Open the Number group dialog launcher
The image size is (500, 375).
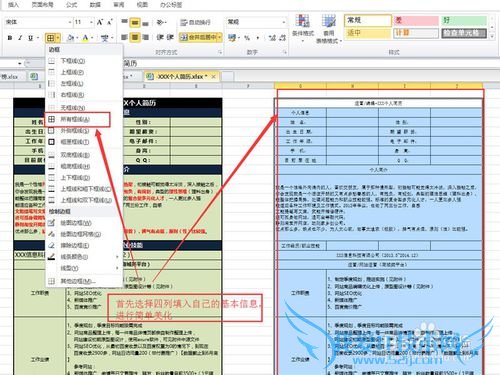click(285, 52)
